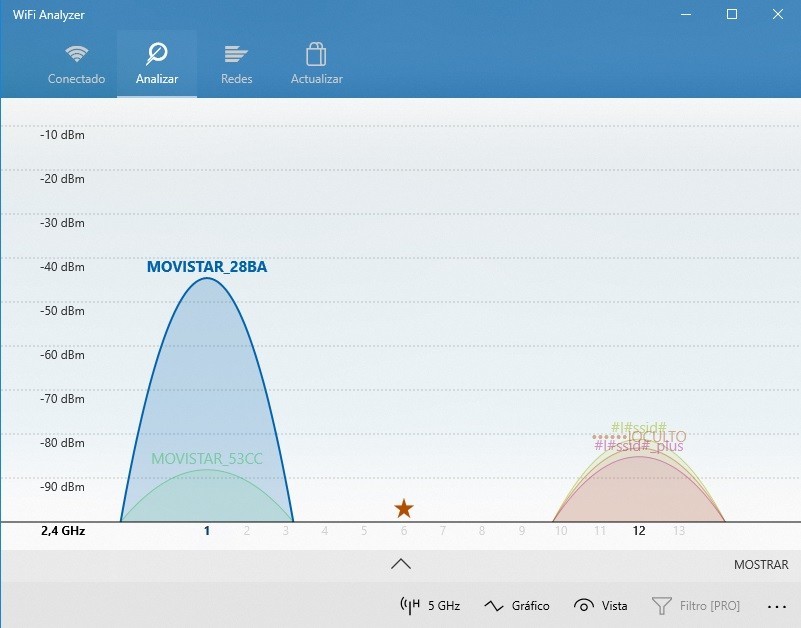Click channel 12 on the axis
The image size is (801, 628).
pos(639,531)
